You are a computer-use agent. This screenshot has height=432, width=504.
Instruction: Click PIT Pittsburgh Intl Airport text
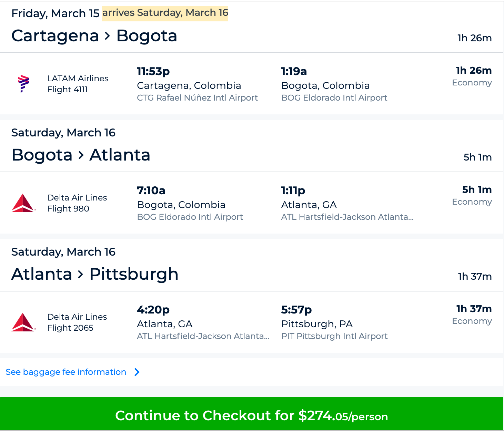click(x=334, y=336)
